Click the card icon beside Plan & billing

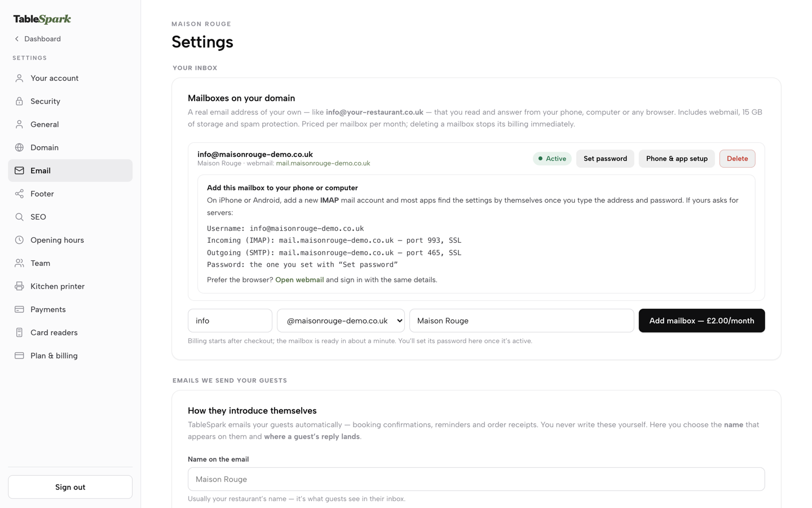tap(19, 356)
